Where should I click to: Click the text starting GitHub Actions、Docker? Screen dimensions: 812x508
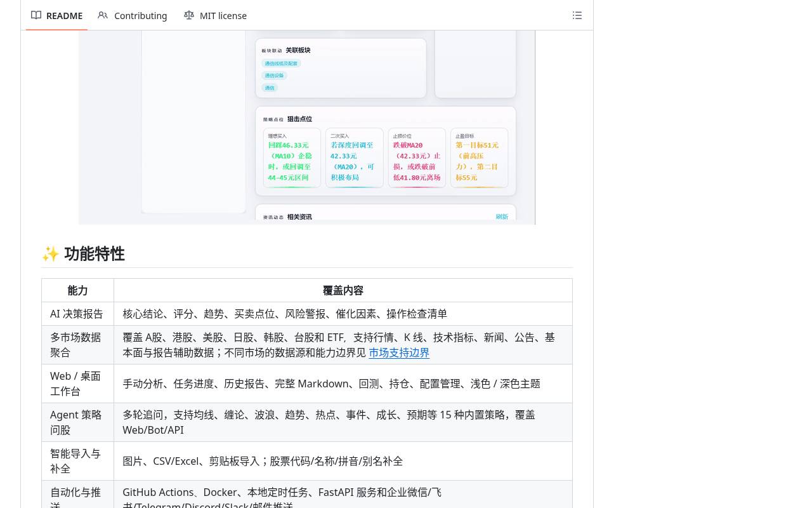tap(282, 498)
